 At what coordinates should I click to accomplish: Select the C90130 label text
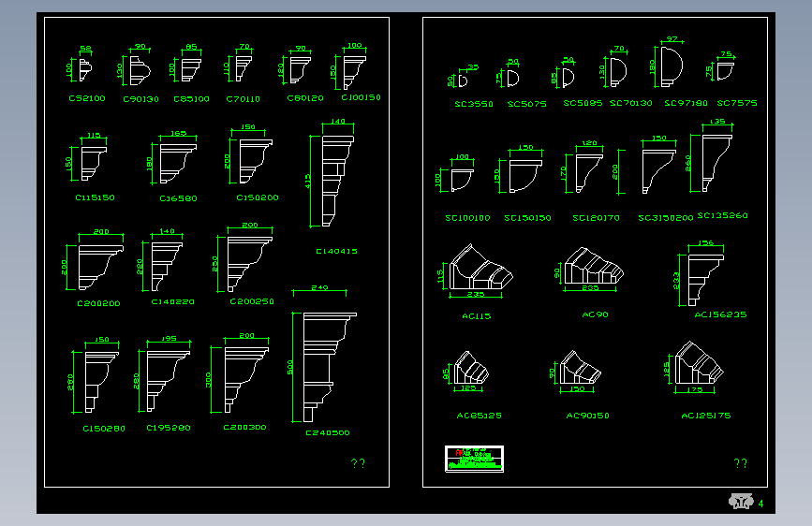coord(140,99)
